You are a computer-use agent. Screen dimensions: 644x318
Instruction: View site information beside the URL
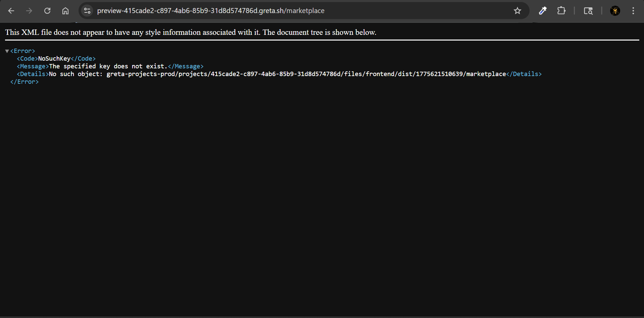(x=87, y=11)
